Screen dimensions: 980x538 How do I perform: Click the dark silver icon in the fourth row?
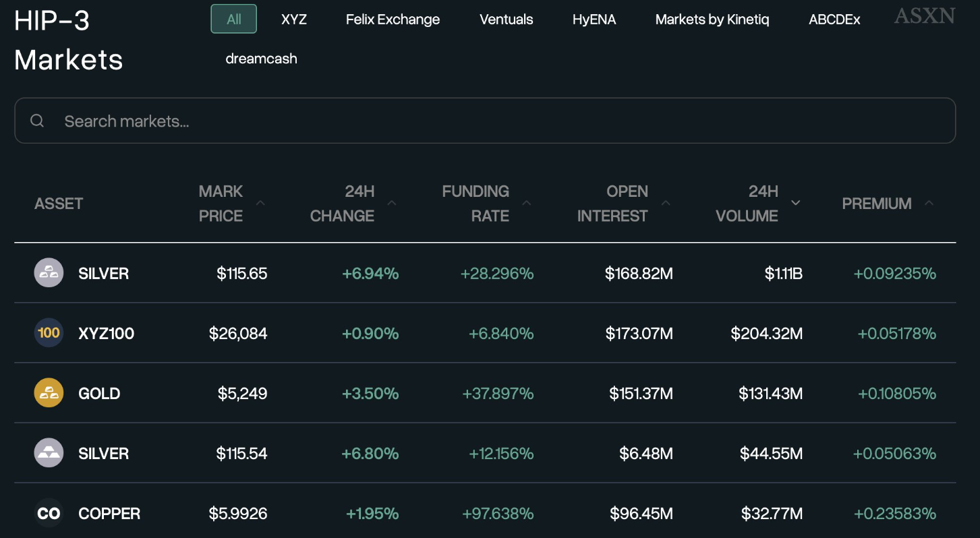(48, 452)
